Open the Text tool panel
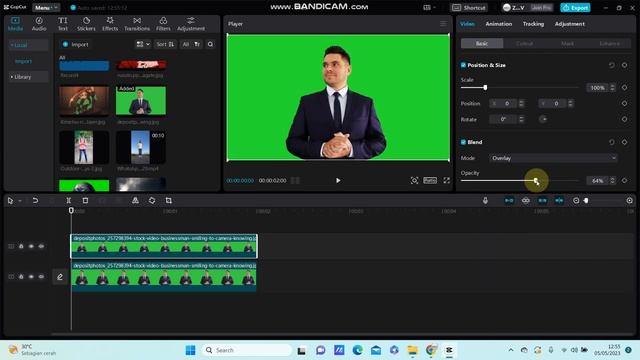 (x=62, y=24)
